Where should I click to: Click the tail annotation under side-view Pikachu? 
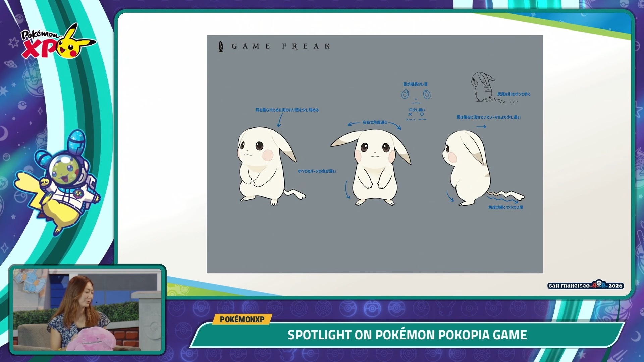point(505,208)
